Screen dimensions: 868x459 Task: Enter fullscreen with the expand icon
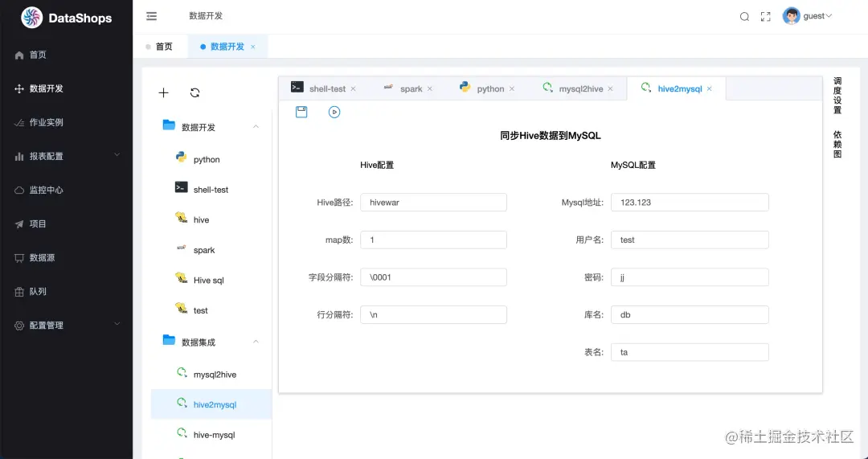pyautogui.click(x=766, y=17)
